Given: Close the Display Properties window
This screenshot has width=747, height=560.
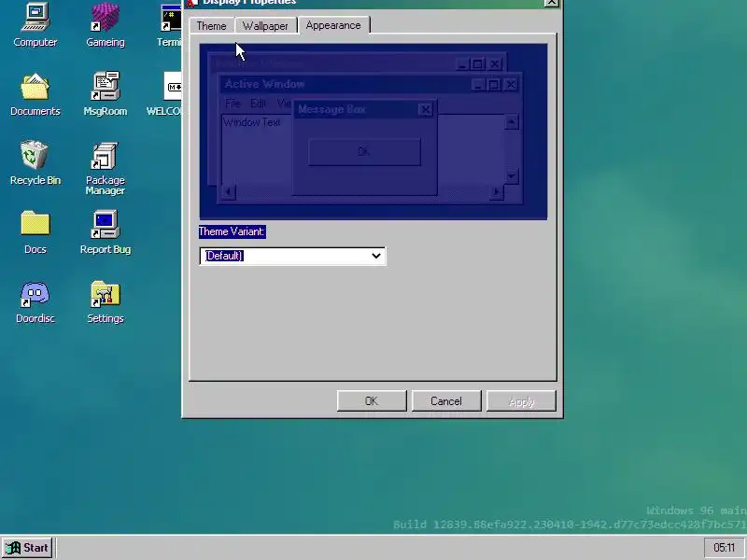Looking at the screenshot, I should [x=551, y=3].
